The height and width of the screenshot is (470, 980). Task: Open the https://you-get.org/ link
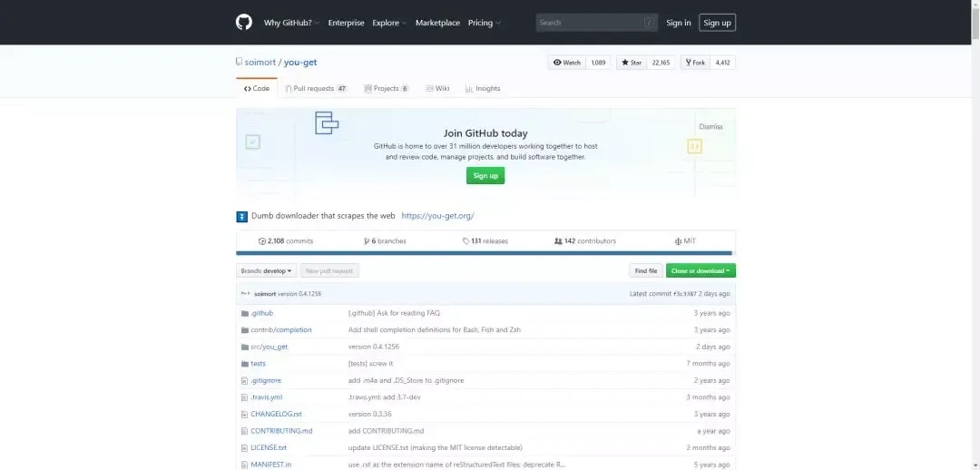(437, 216)
